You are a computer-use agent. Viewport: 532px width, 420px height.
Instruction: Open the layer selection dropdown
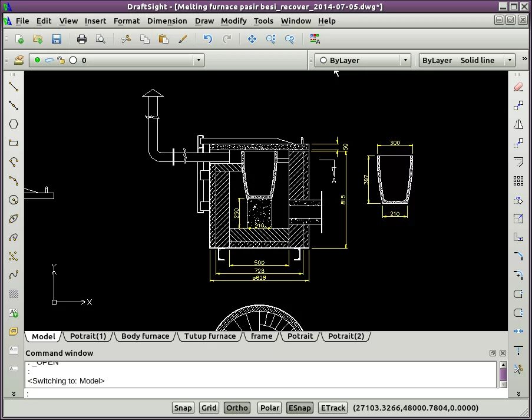[x=199, y=61]
